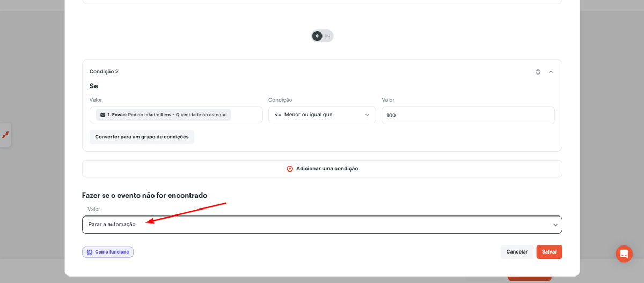Viewport: 644px width, 283px height.
Task: Click the Ecwid icon in value tag
Action: [103, 115]
